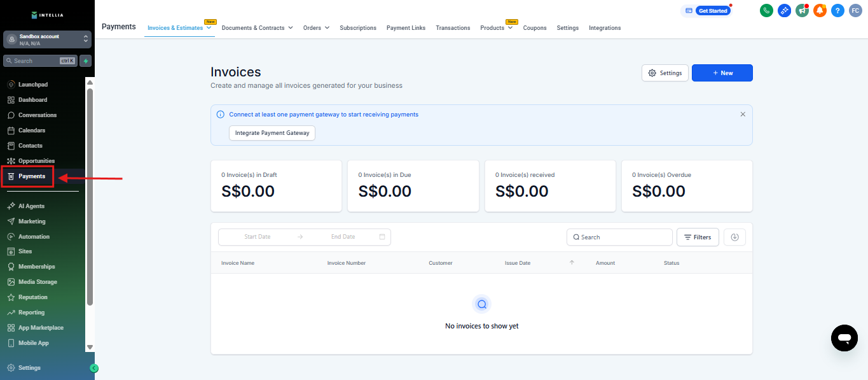Open the chat support widget

tap(844, 337)
